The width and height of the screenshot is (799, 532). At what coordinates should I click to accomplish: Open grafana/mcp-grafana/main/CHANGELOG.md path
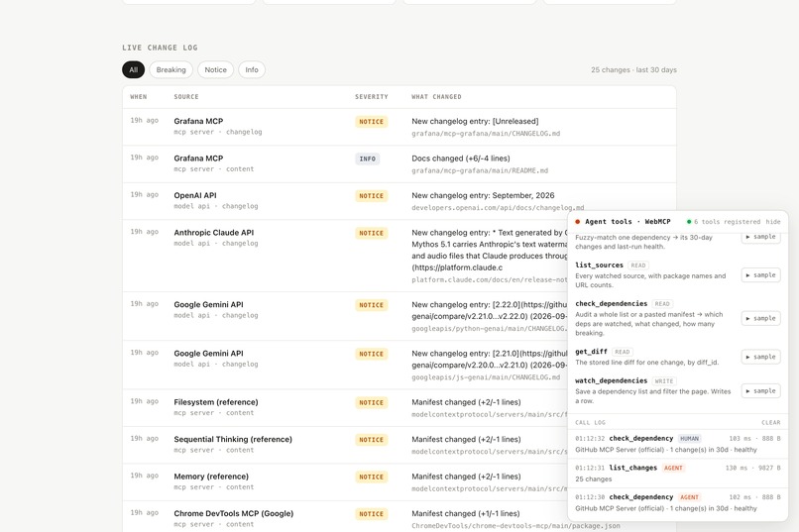pos(486,134)
